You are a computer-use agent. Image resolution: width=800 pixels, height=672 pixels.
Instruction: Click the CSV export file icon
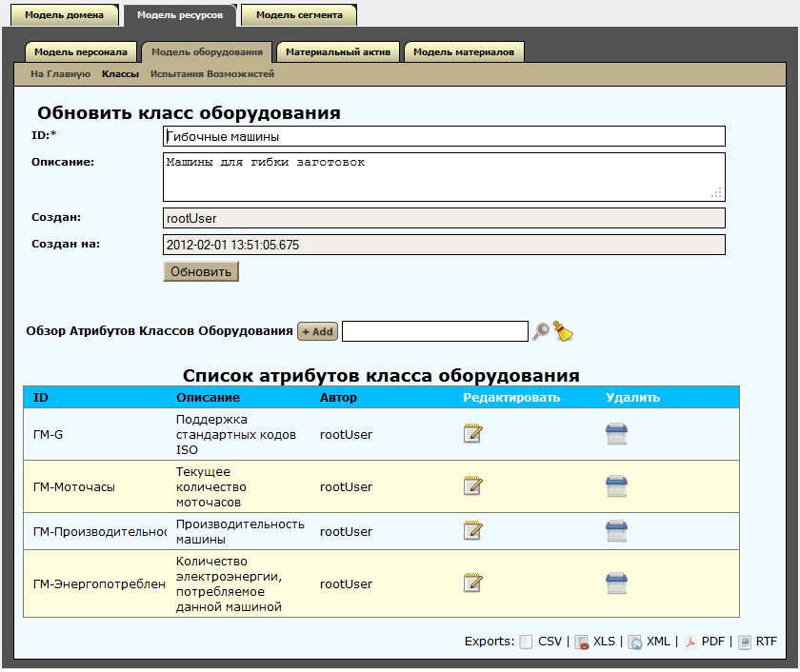(526, 642)
